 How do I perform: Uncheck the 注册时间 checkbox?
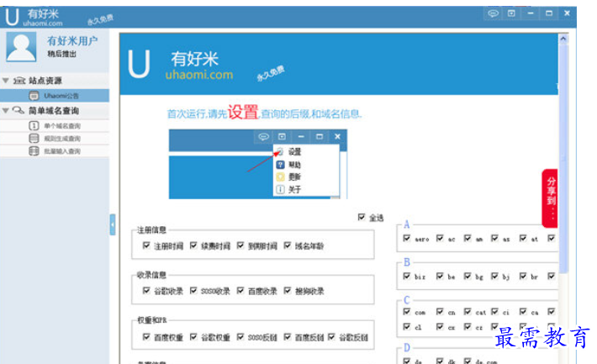click(146, 245)
